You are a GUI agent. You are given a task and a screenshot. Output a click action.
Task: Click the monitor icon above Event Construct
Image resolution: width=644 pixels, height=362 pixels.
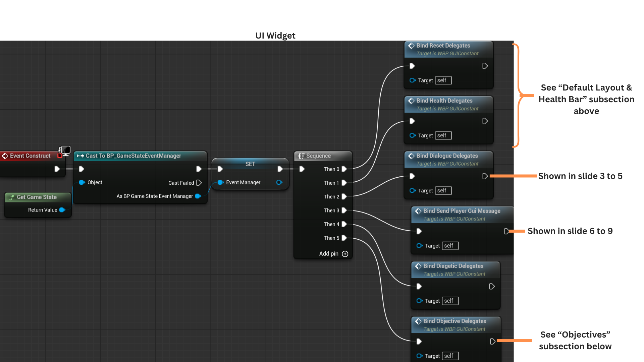click(65, 150)
